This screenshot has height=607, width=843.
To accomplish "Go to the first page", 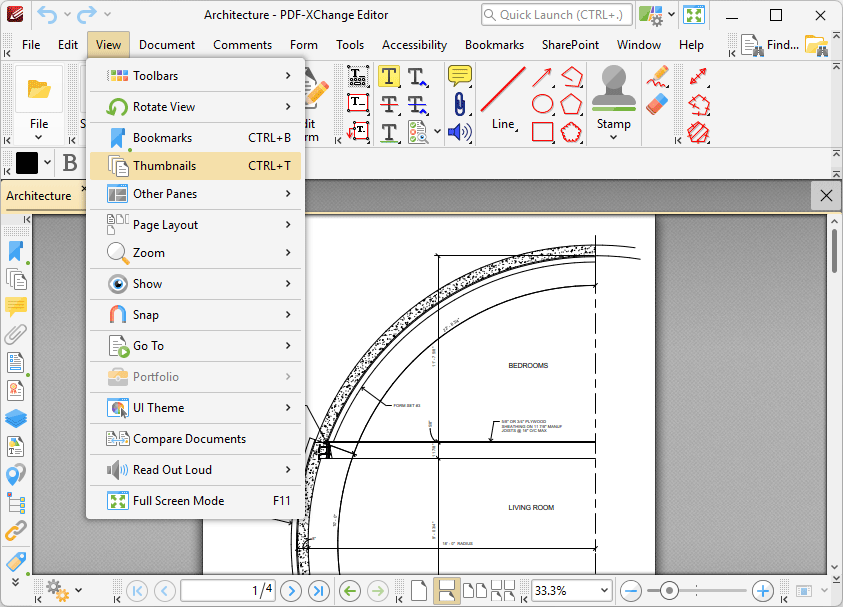I will [137, 591].
